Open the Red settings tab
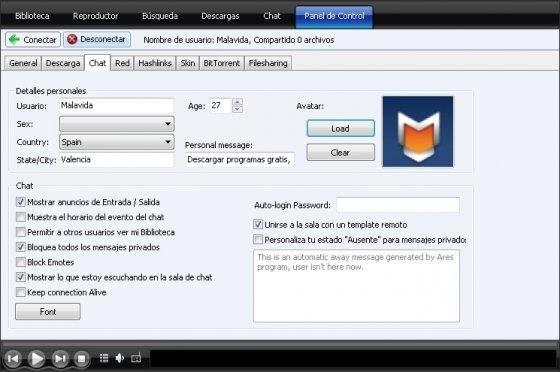Screen dimensions: 560x372 click(122, 63)
